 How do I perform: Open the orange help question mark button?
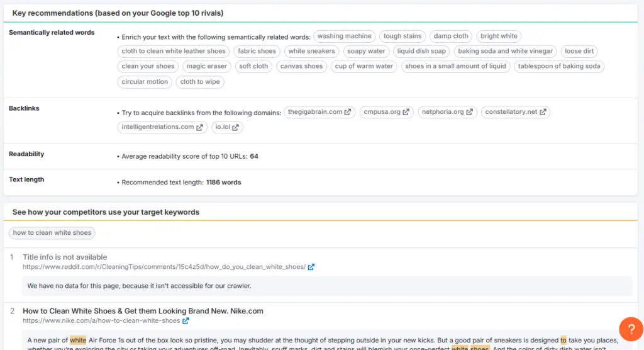630,329
